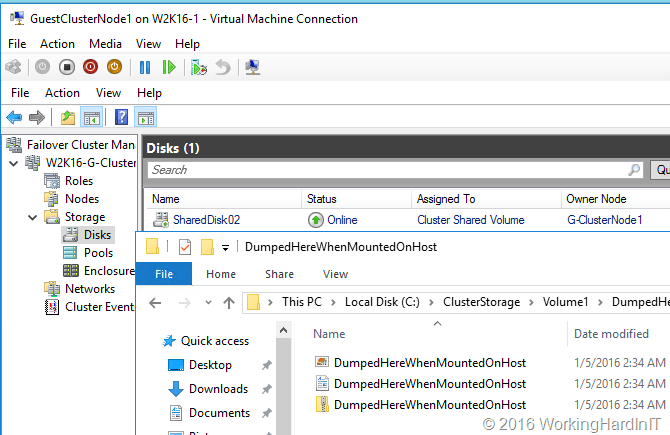Open Customize Quick Access Toolbar dropdown
670x435 pixels.
click(x=225, y=247)
